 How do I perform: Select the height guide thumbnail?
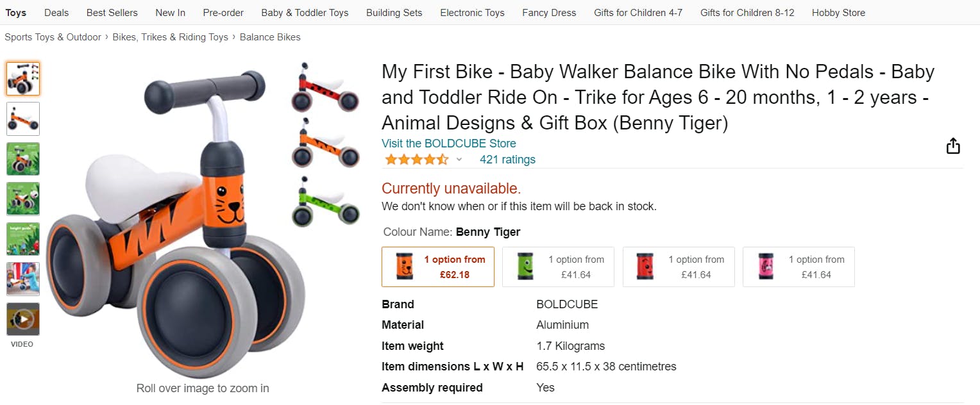point(23,239)
